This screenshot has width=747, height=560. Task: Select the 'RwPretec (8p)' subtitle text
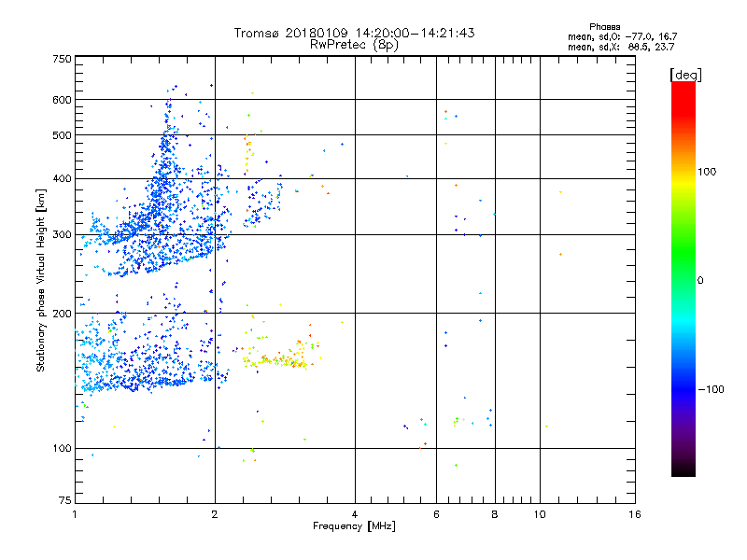[354, 45]
